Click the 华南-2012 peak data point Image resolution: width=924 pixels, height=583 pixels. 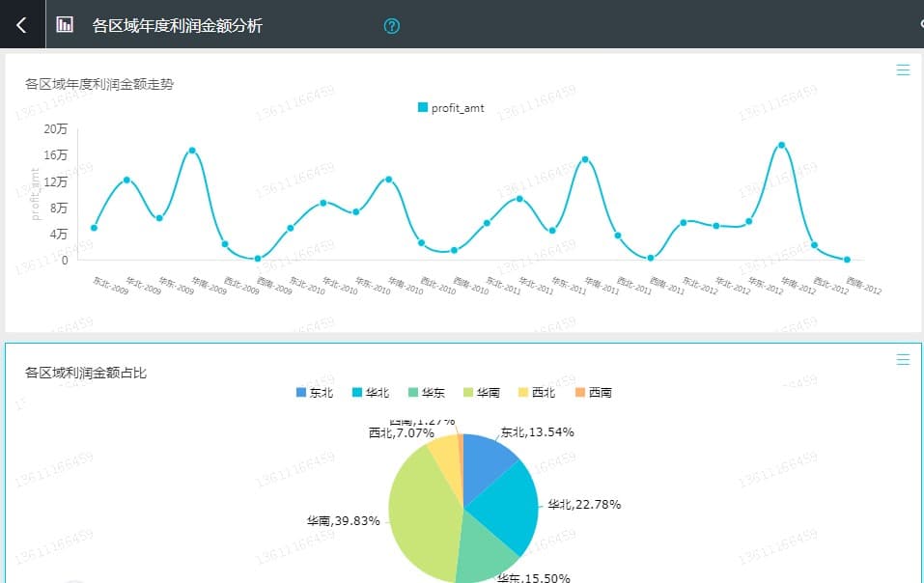(x=781, y=145)
